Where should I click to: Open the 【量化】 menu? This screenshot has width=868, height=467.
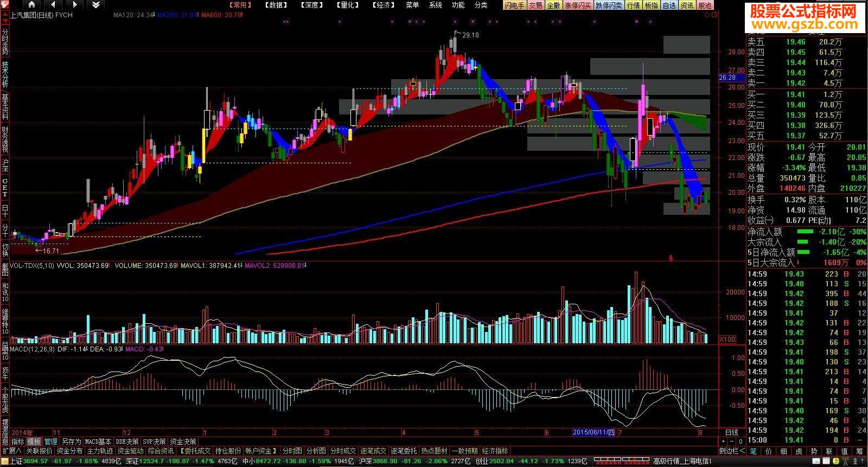[348, 5]
